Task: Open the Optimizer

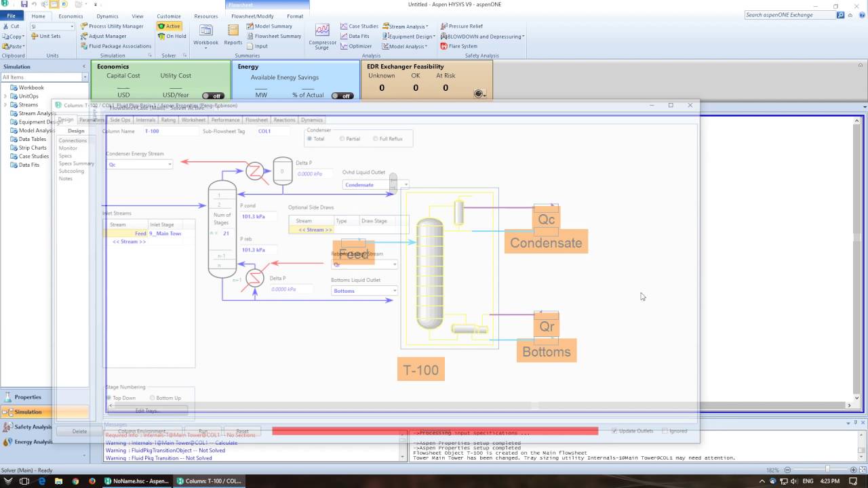Action: click(356, 46)
